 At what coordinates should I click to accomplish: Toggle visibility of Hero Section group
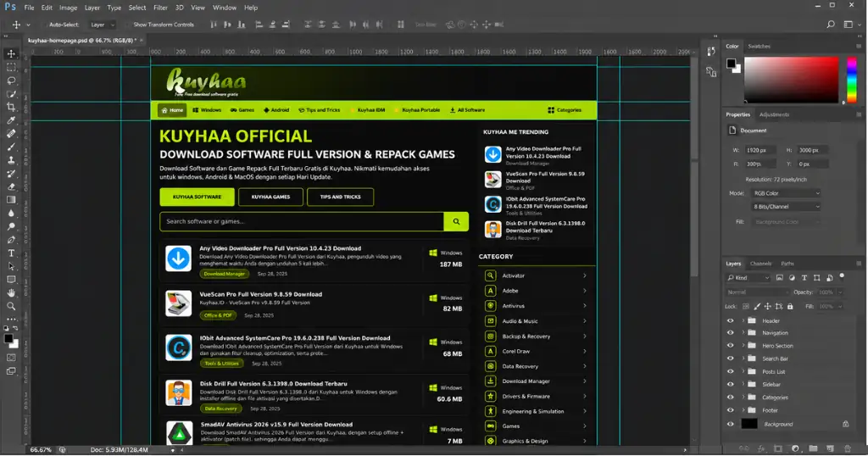pos(730,345)
